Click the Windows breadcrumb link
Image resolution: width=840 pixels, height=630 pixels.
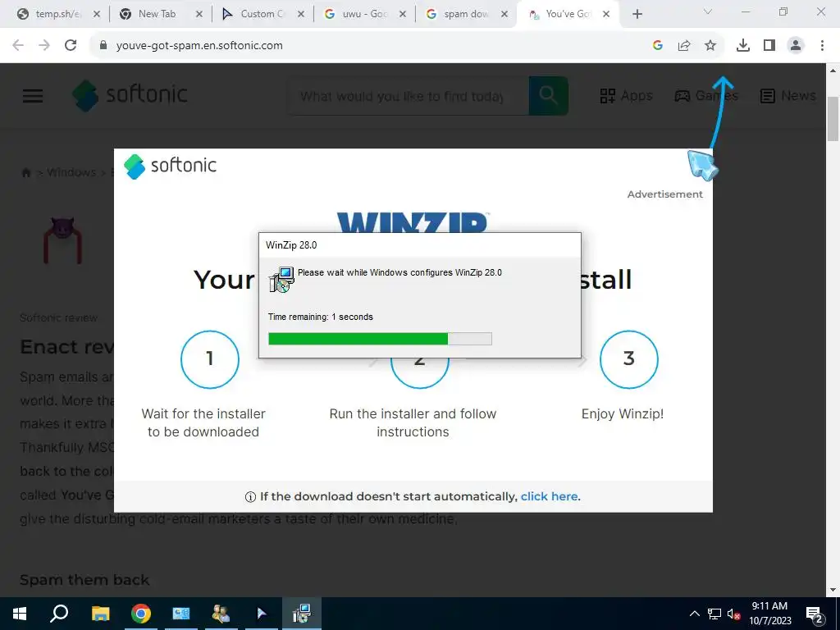pyautogui.click(x=71, y=172)
